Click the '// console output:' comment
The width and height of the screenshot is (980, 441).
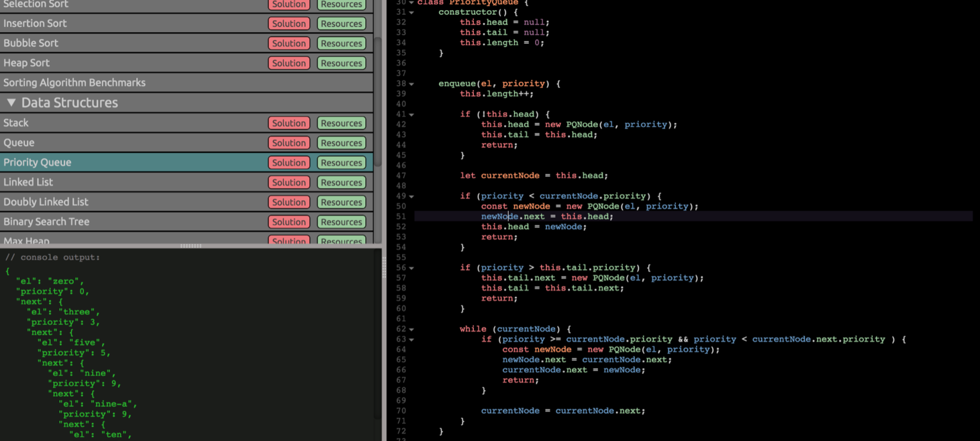[52, 258]
